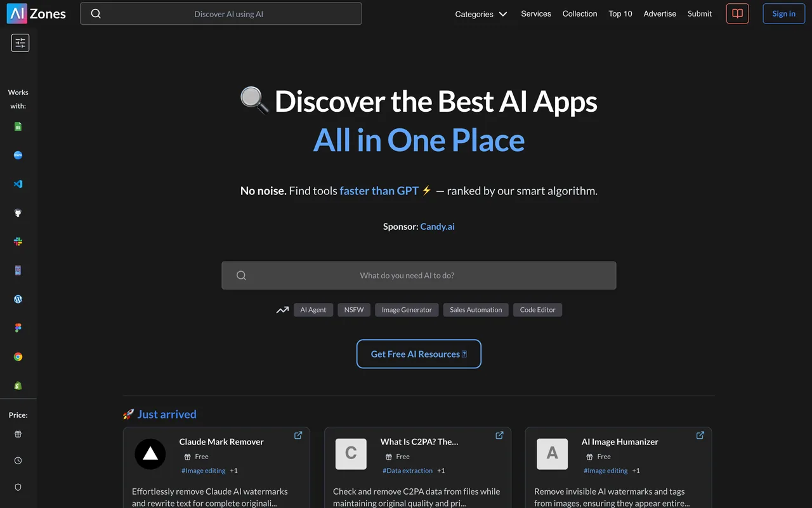Open the Submit page

(x=700, y=13)
